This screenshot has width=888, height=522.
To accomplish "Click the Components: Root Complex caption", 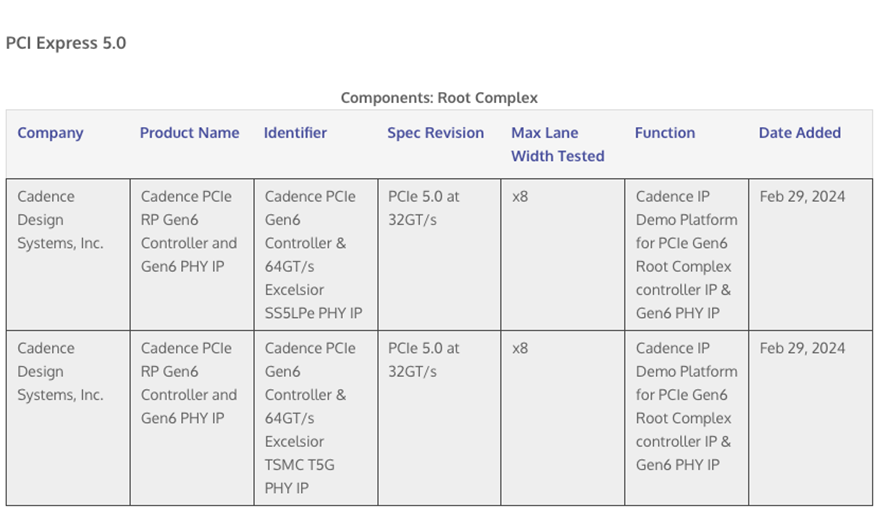I will point(439,98).
